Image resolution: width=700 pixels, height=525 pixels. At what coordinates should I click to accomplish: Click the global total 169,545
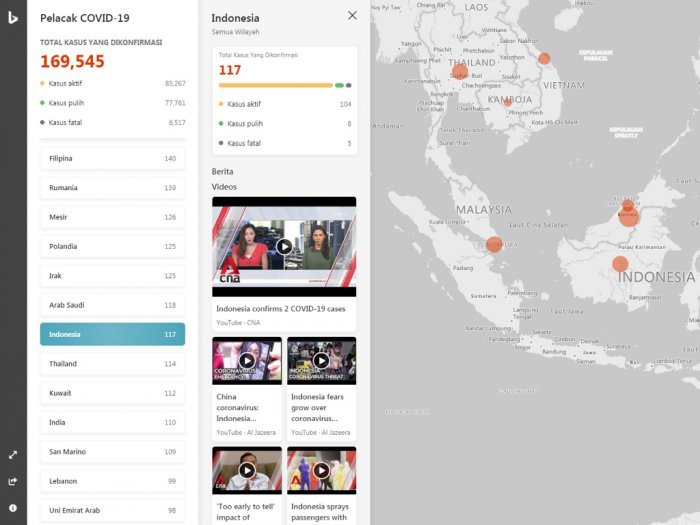tap(72, 61)
